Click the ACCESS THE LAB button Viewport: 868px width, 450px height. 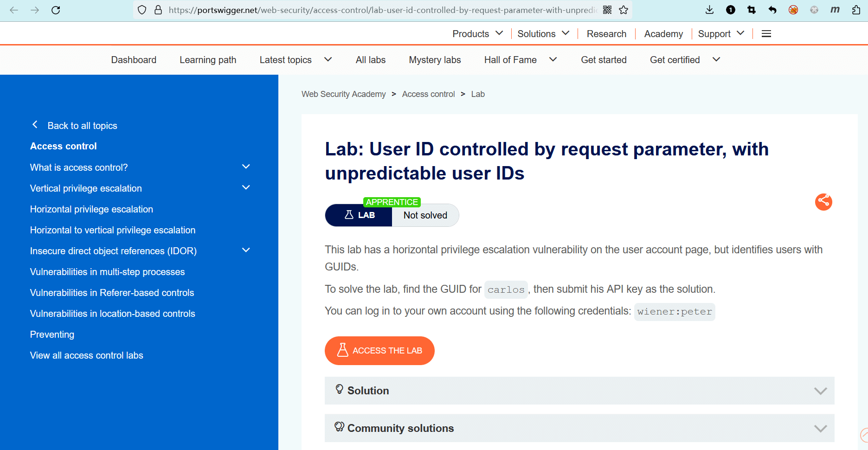tap(379, 351)
